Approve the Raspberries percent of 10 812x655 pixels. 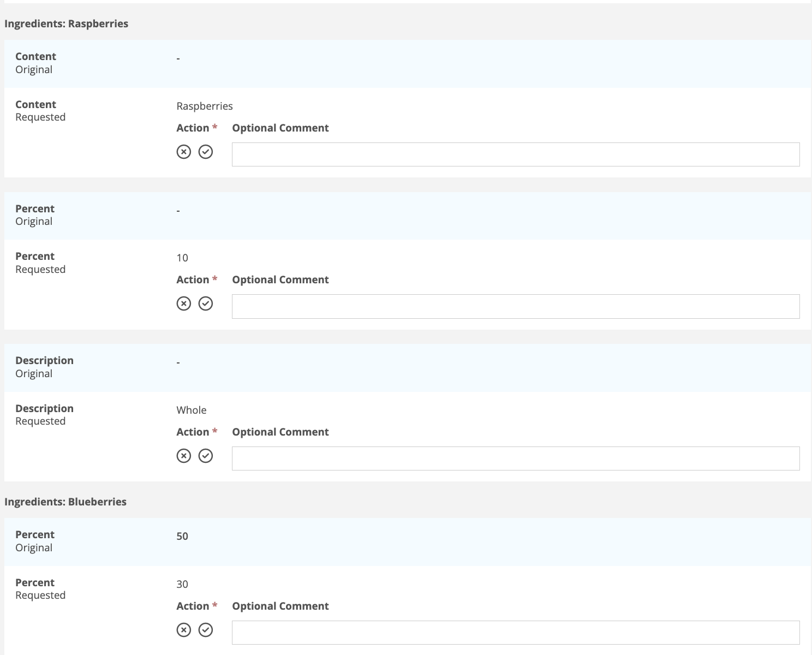coord(206,303)
